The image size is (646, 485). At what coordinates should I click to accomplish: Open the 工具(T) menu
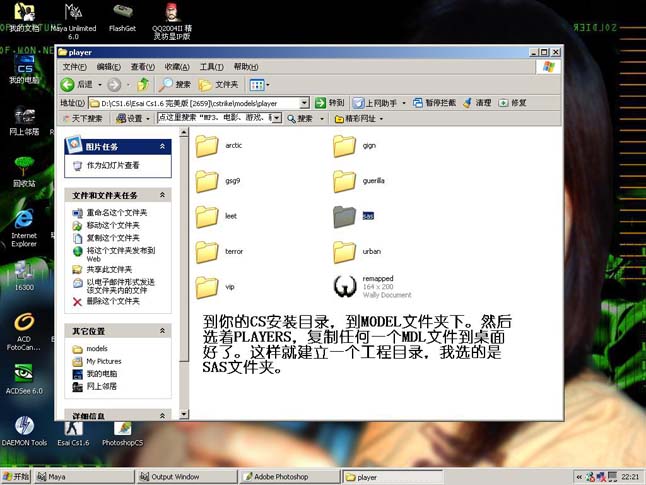pyautogui.click(x=211, y=67)
